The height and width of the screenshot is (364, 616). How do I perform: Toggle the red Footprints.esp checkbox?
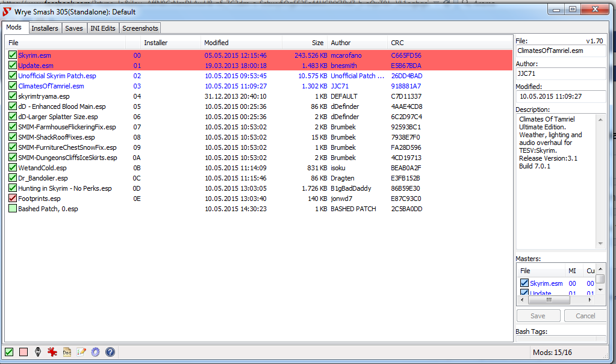pos(13,199)
